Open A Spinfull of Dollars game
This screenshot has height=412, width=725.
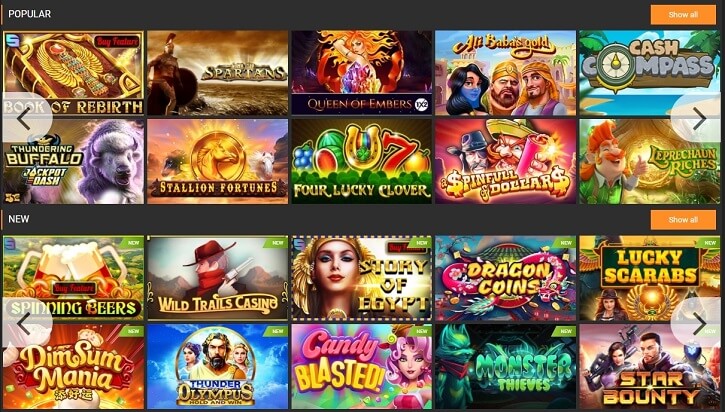(505, 161)
